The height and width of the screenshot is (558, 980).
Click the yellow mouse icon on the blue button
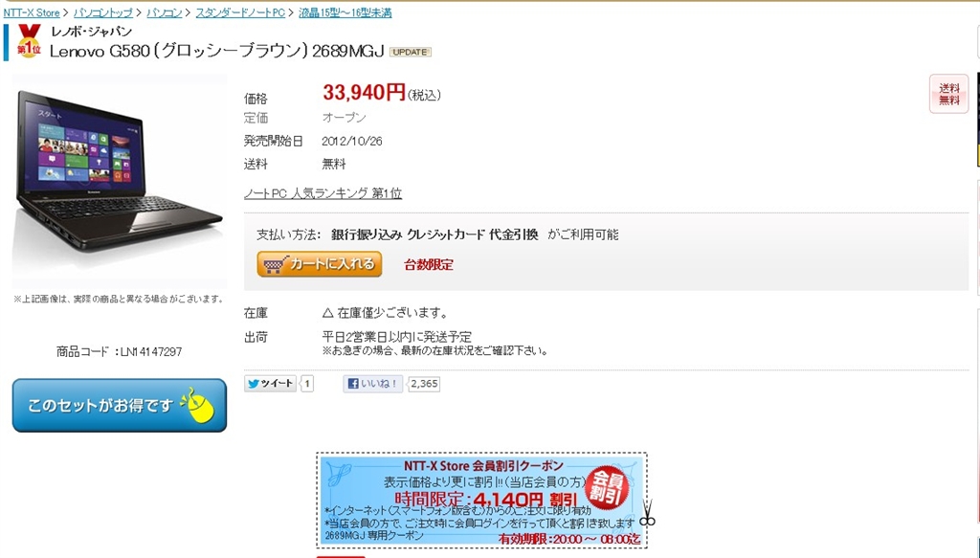click(199, 406)
